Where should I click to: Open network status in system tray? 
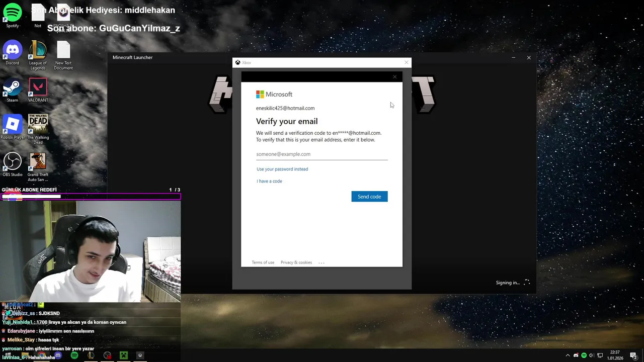coord(600,355)
